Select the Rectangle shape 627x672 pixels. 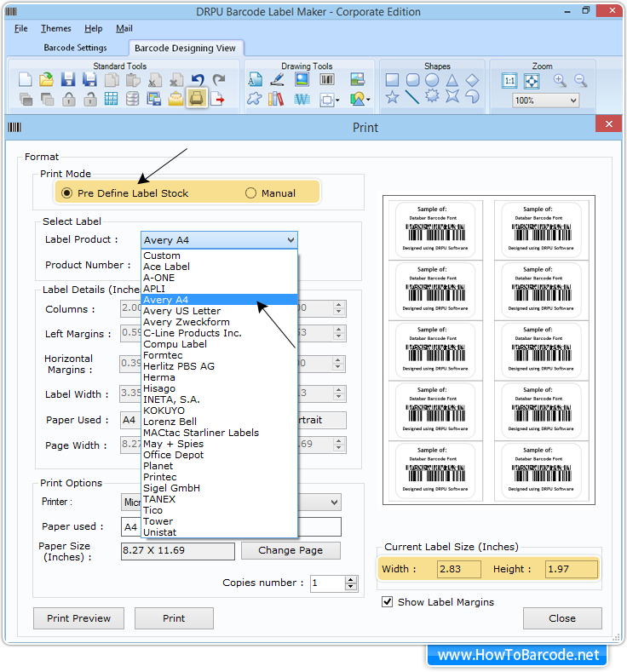pos(392,80)
